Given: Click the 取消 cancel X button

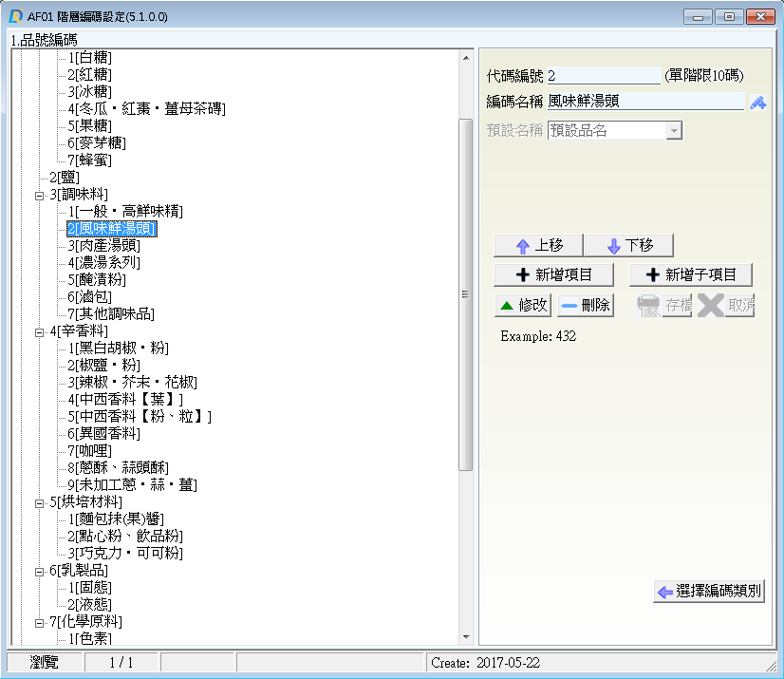Looking at the screenshot, I should (726, 305).
